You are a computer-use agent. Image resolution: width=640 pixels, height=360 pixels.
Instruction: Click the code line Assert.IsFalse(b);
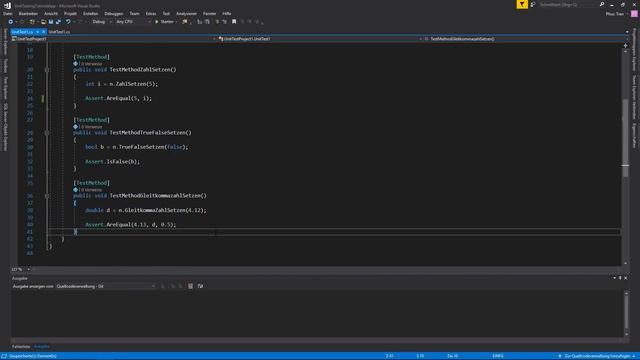click(x=112, y=162)
